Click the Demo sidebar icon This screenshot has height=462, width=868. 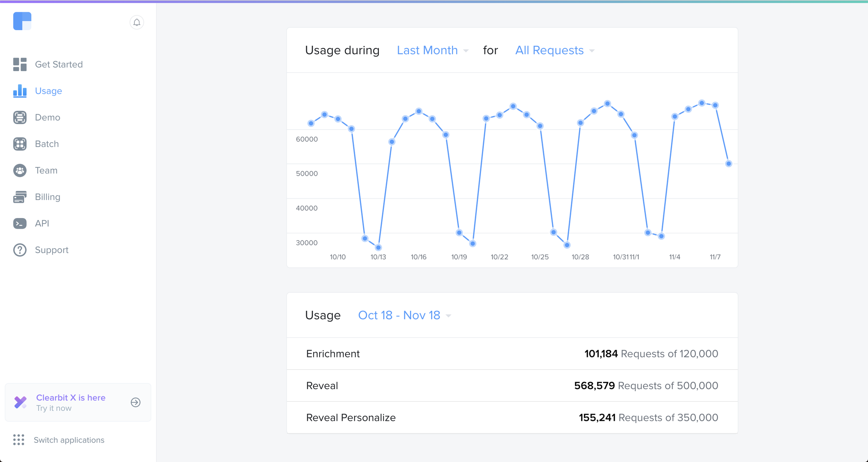pyautogui.click(x=20, y=117)
